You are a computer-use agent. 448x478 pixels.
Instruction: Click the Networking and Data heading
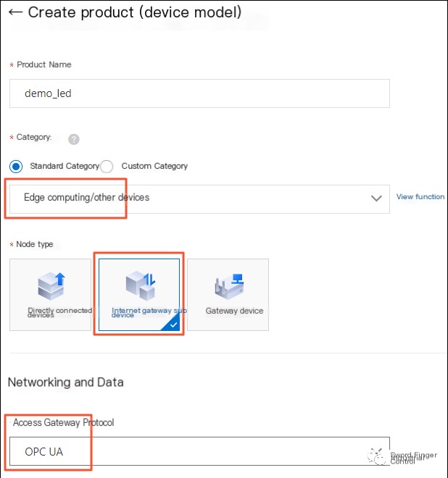click(66, 382)
